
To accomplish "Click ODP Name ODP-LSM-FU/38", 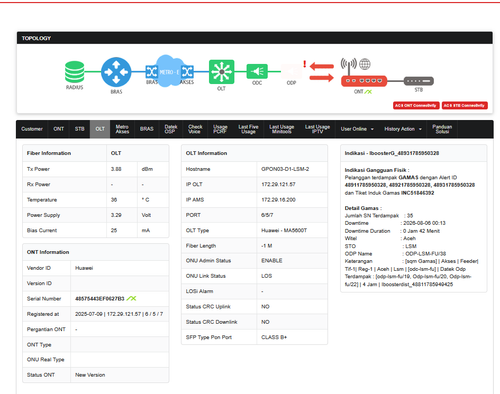I will click(426, 254).
